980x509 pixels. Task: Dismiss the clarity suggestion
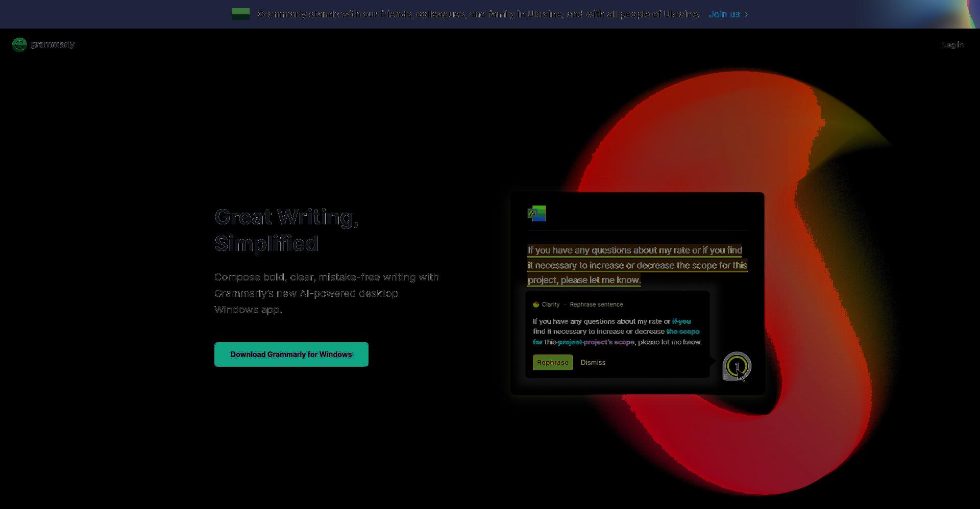[x=593, y=362]
